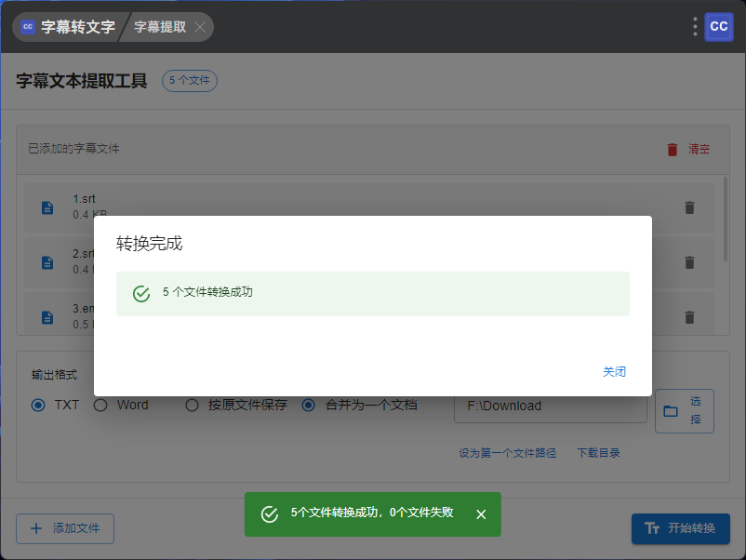This screenshot has width=746, height=560.
Task: Open the three-dot more options menu
Action: click(695, 27)
